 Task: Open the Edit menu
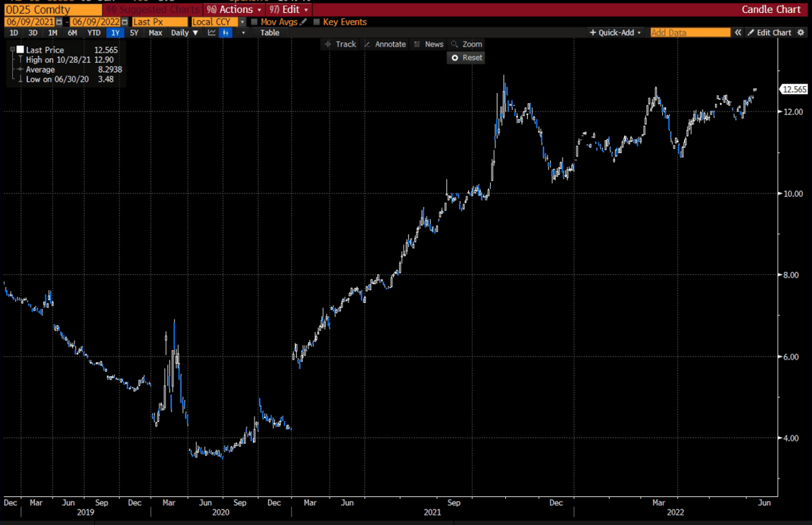289,10
